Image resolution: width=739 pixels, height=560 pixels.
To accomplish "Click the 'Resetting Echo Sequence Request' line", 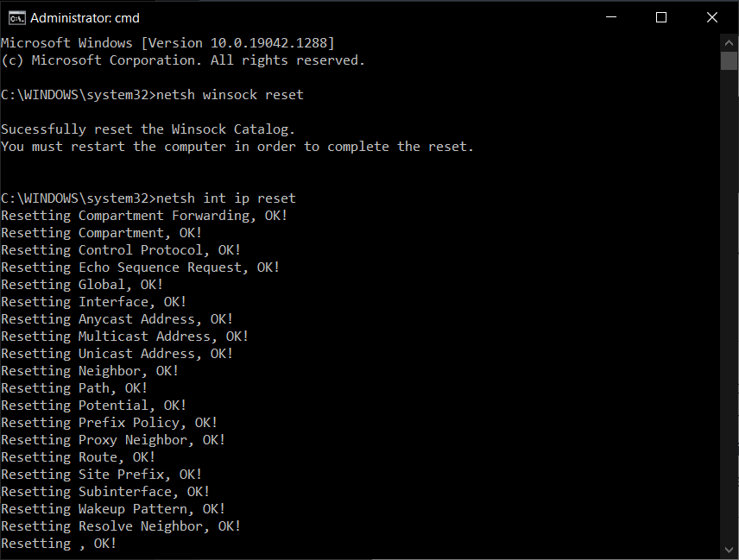I will (x=140, y=267).
